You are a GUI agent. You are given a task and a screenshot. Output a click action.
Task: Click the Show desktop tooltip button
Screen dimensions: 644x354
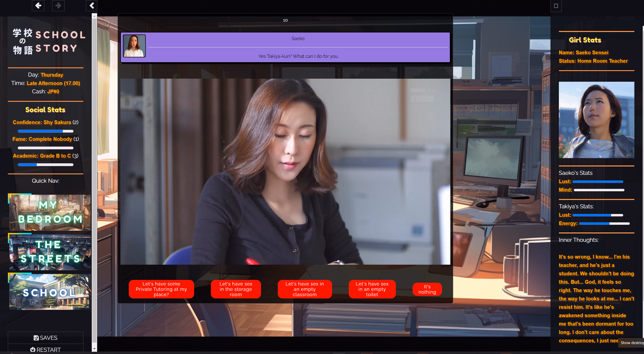[631, 343]
